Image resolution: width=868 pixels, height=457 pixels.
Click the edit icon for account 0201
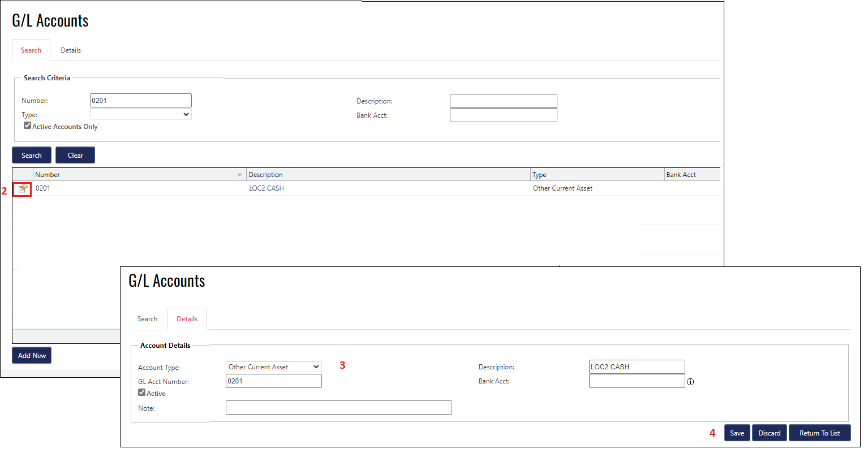[x=23, y=189]
